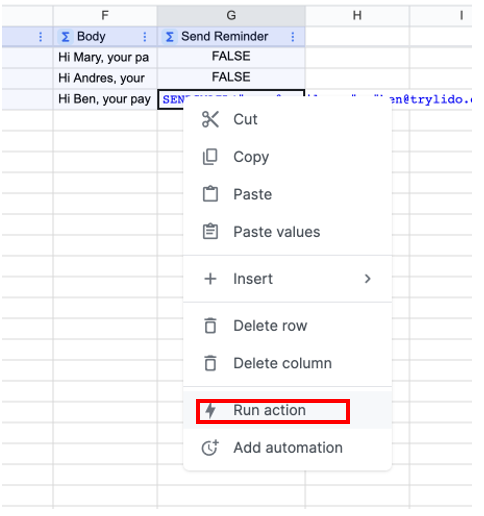Expand the Insert submenu arrow

pos(367,279)
